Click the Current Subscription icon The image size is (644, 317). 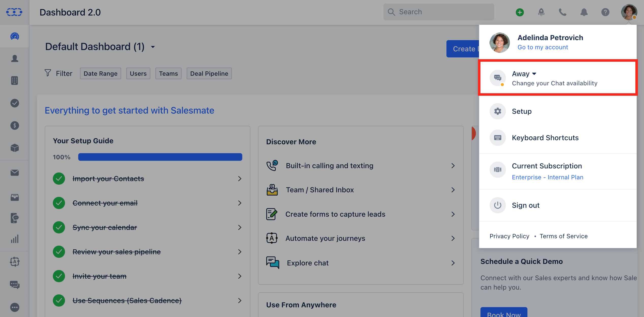tap(497, 170)
